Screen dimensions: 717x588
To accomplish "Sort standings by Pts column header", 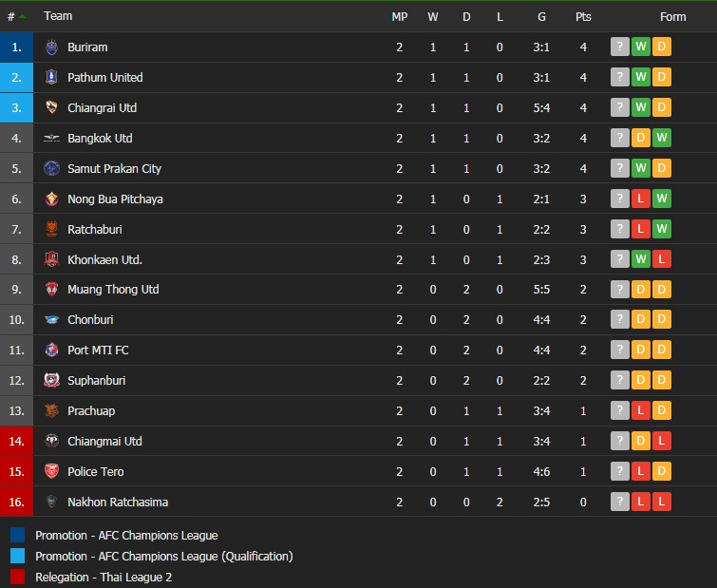I will point(582,16).
